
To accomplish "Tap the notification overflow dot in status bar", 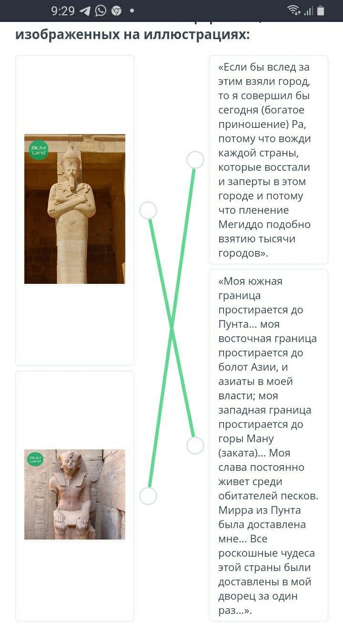I will (131, 10).
